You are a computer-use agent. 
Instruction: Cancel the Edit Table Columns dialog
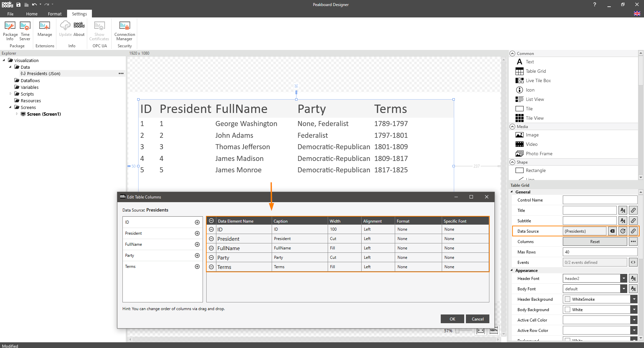[478, 319]
